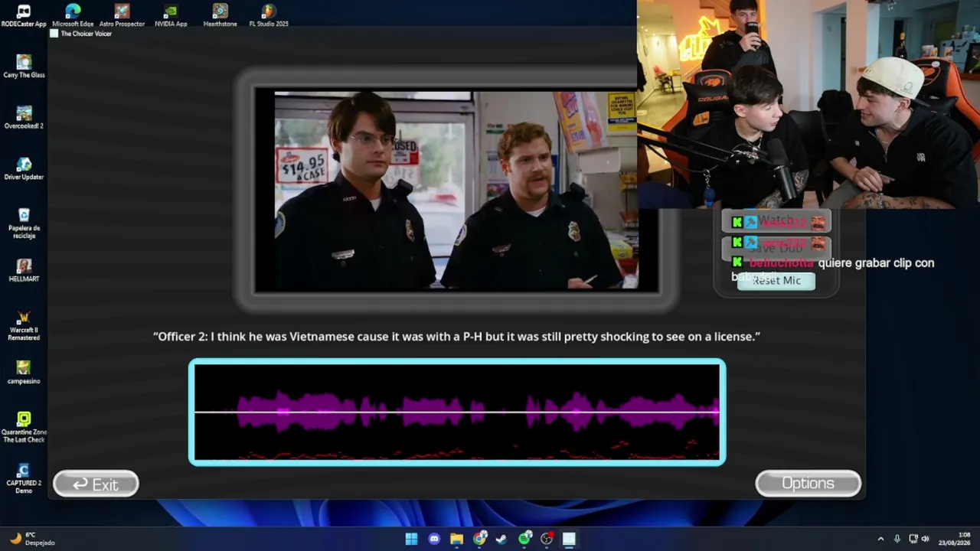Open Steam from the taskbar
This screenshot has width=980, height=551.
501,539
